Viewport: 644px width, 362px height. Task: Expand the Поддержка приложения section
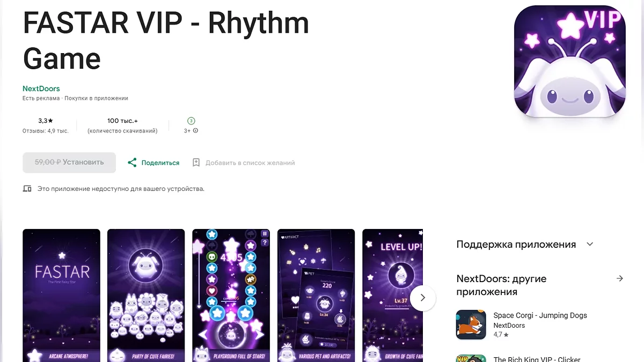(x=590, y=245)
